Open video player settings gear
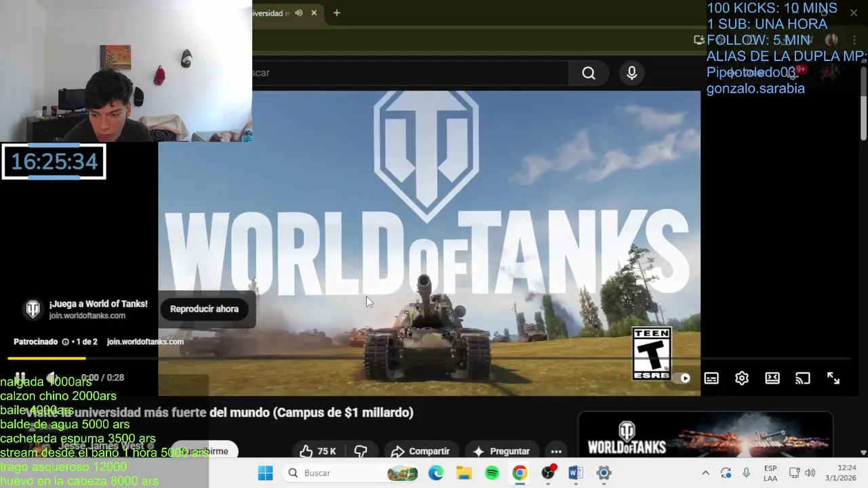Screen dimensions: 868x488 pyautogui.click(x=742, y=378)
